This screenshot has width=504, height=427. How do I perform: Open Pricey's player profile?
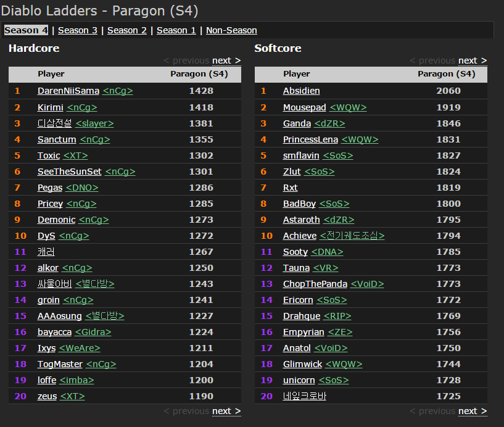click(50, 204)
